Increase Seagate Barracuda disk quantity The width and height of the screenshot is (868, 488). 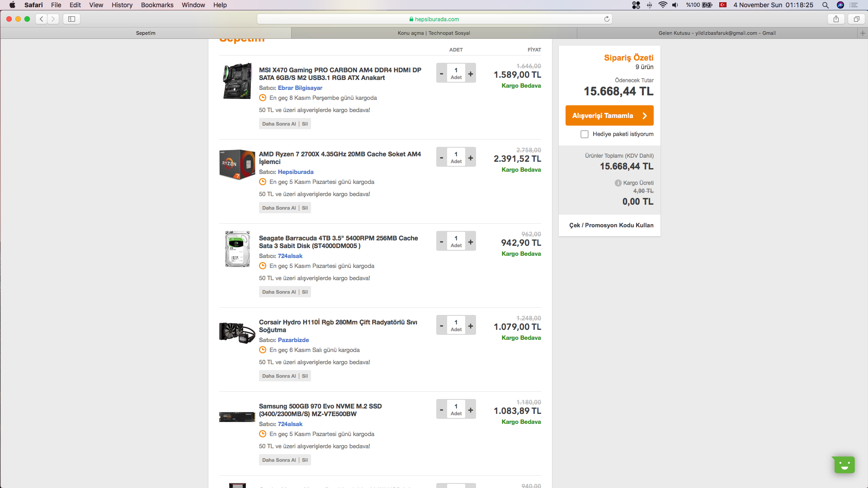[x=471, y=241]
